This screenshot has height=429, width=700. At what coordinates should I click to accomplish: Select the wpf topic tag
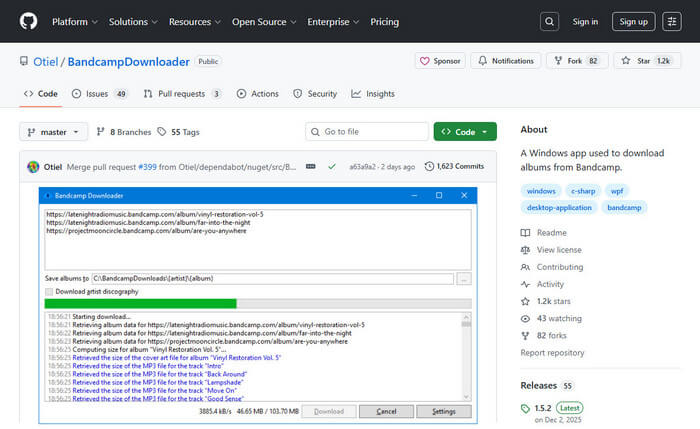click(x=617, y=191)
